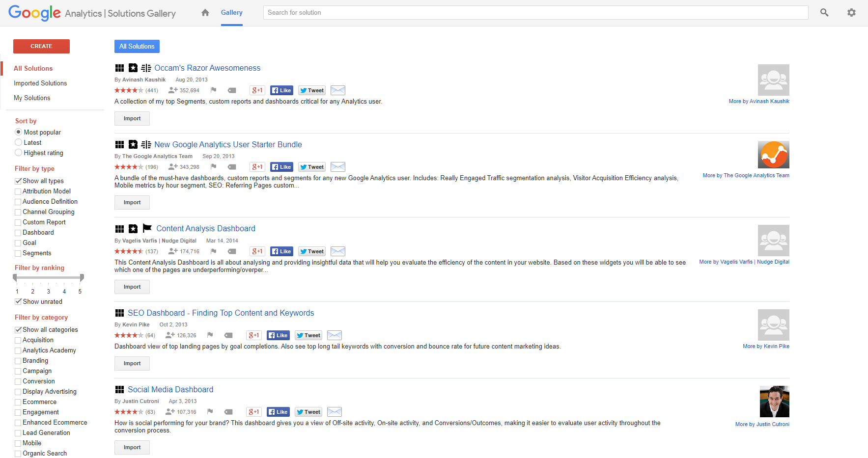The height and width of the screenshot is (458, 868).
Task: Open New Google Analytics User Starter Bundle
Action: tap(228, 144)
